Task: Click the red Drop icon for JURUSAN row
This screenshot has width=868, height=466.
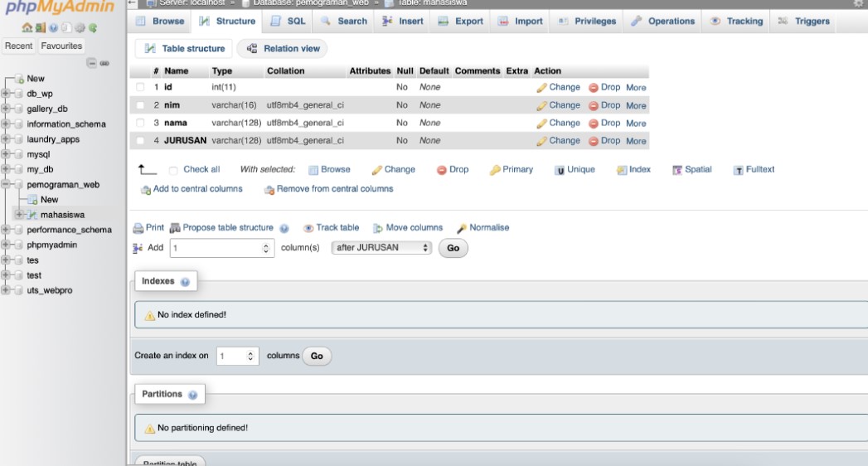Action: pos(594,141)
